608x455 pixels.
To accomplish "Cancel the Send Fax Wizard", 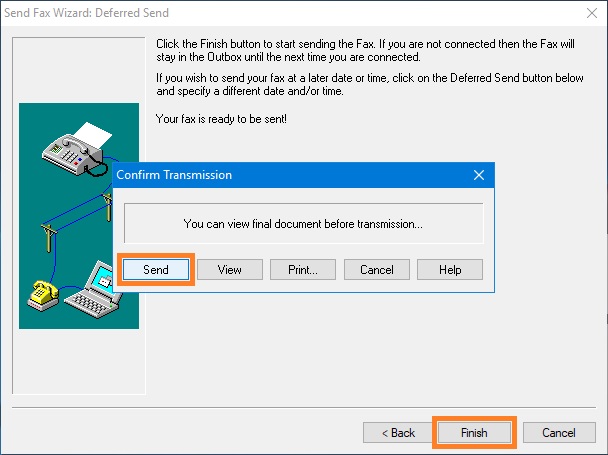I will point(559,433).
